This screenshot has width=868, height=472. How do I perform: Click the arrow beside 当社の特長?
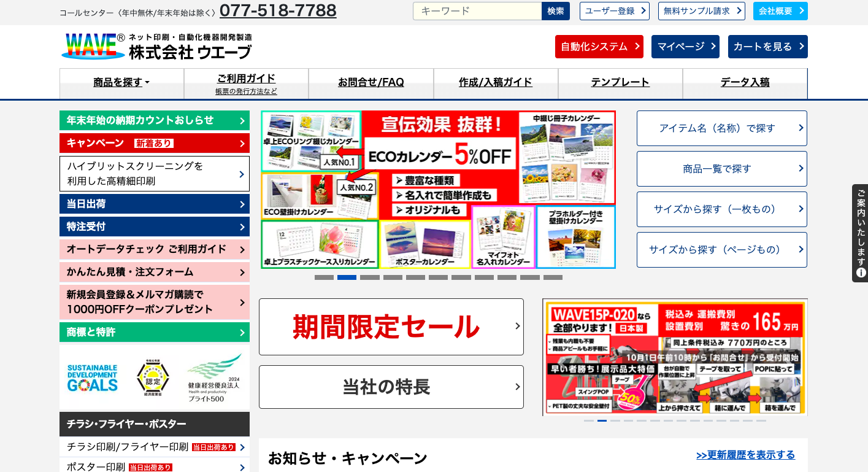[517, 387]
